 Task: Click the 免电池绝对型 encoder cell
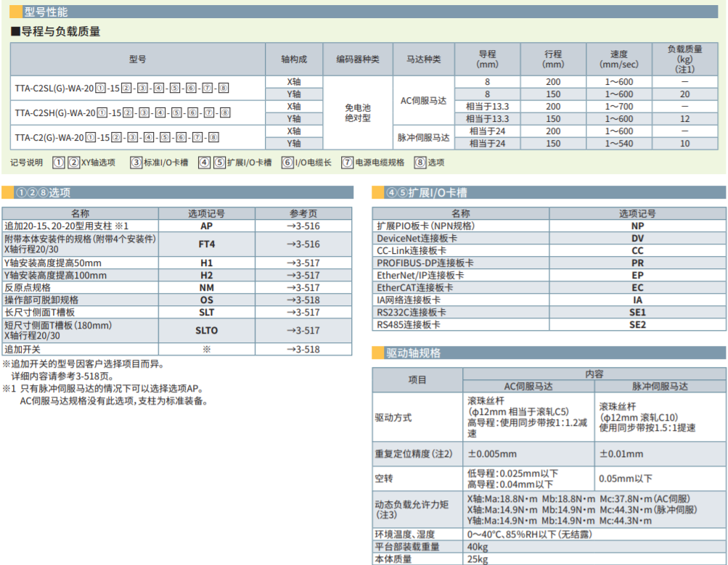[x=358, y=112]
